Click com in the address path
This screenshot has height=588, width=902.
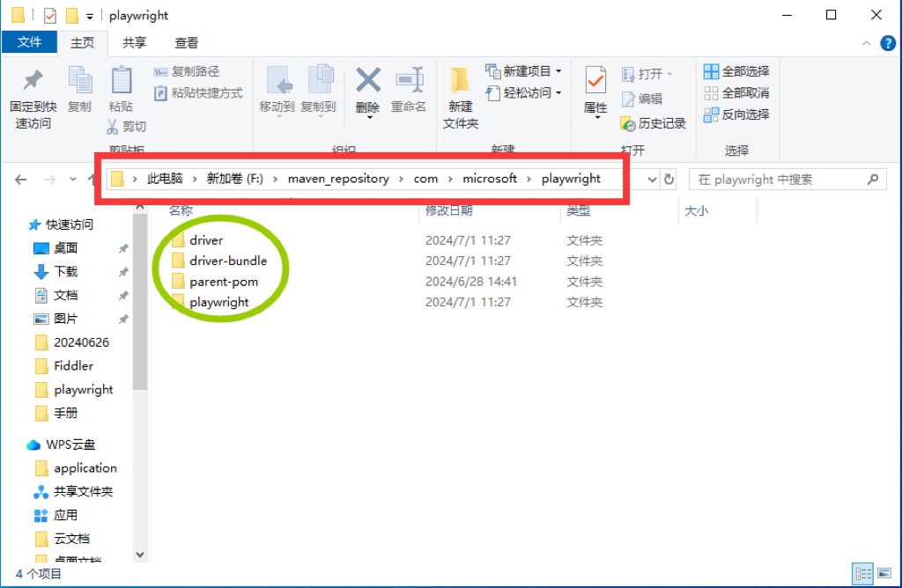coord(425,179)
